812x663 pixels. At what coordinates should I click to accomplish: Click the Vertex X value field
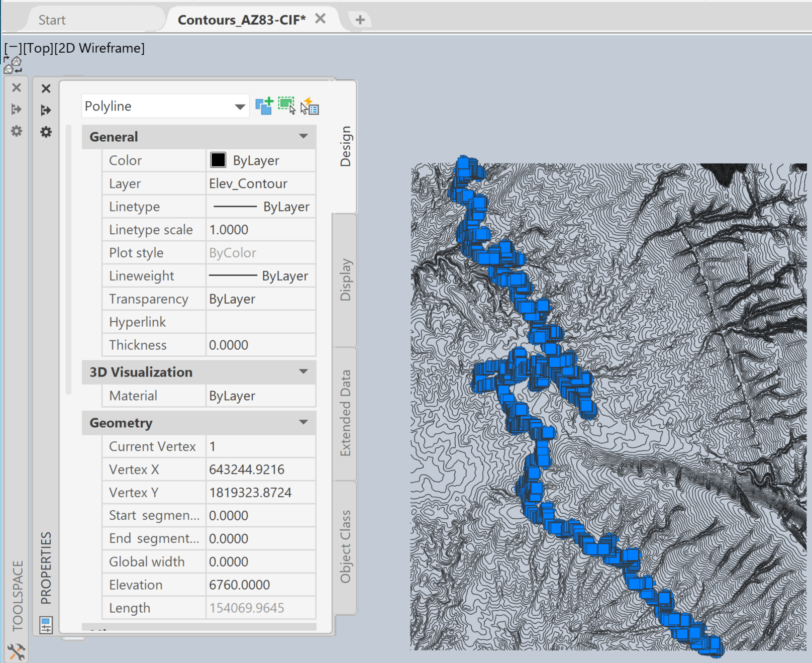click(261, 469)
